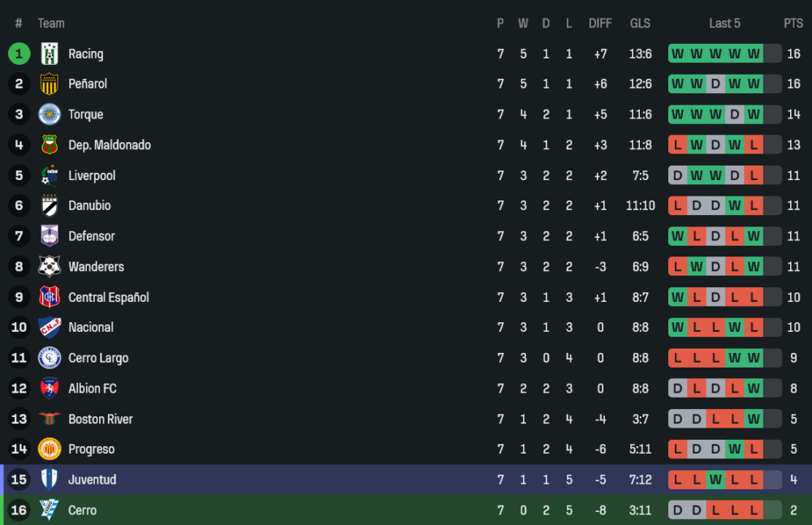Click the Cerro Largo club crest
Image resolution: width=812 pixels, height=525 pixels.
pos(50,358)
